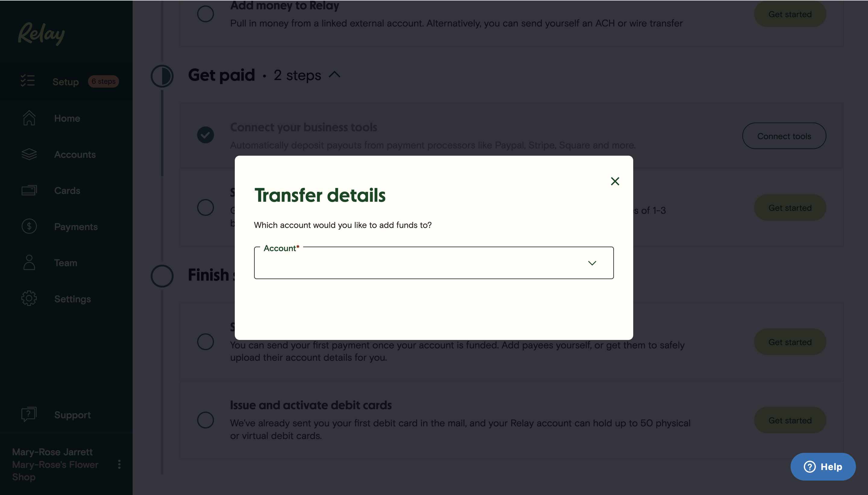Click the Connect tools button

click(x=784, y=136)
